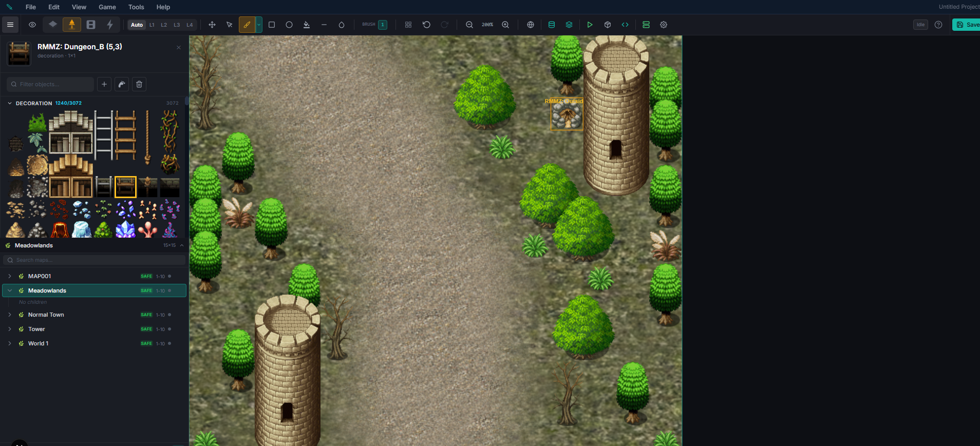
Task: Expand the Normal Town tree node
Action: click(x=9, y=315)
